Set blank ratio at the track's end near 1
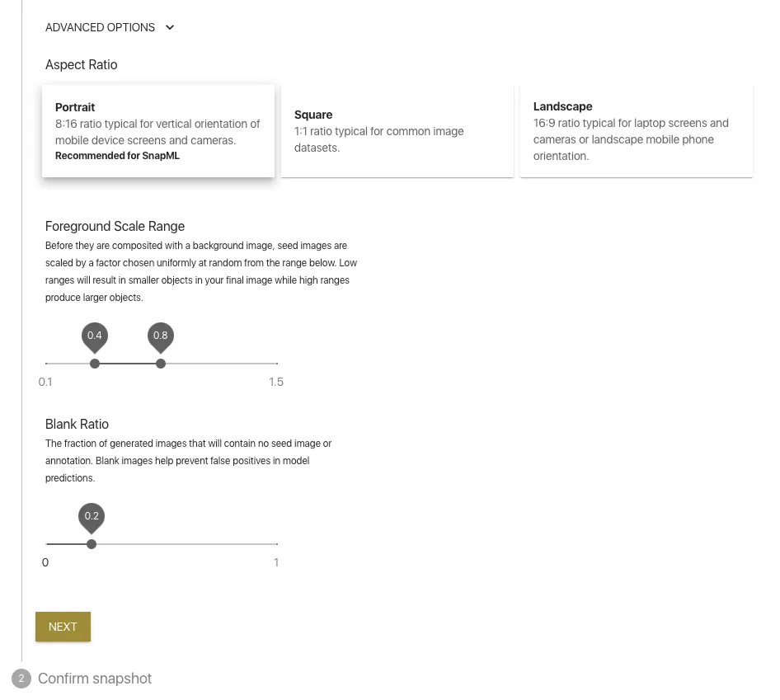 276,544
